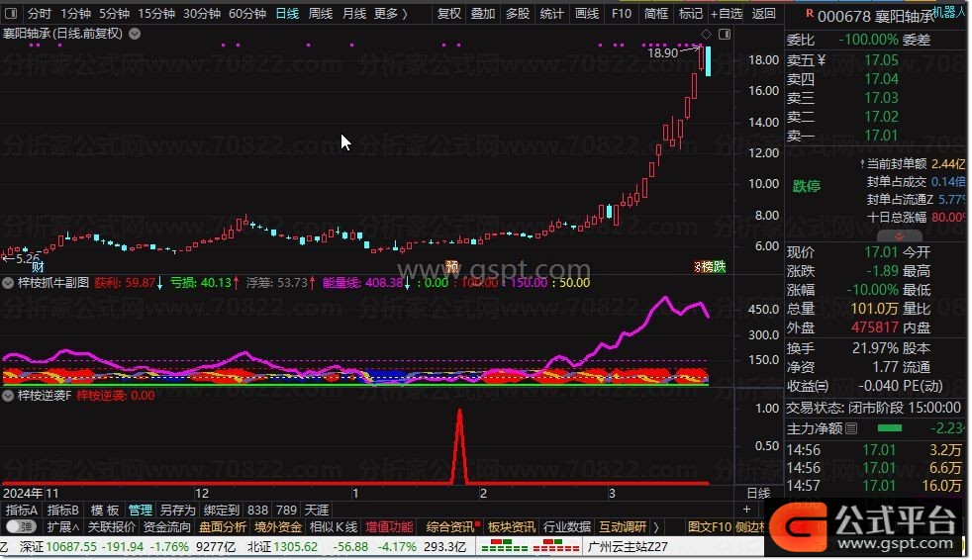This screenshot has width=972, height=560.
Task: Select the 30分钟 period
Action: (202, 13)
